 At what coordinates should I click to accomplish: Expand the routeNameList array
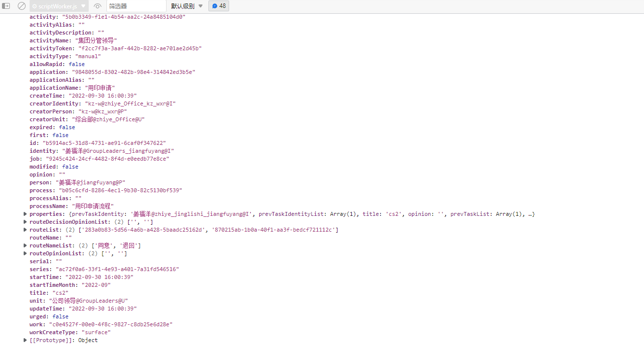tap(25, 245)
